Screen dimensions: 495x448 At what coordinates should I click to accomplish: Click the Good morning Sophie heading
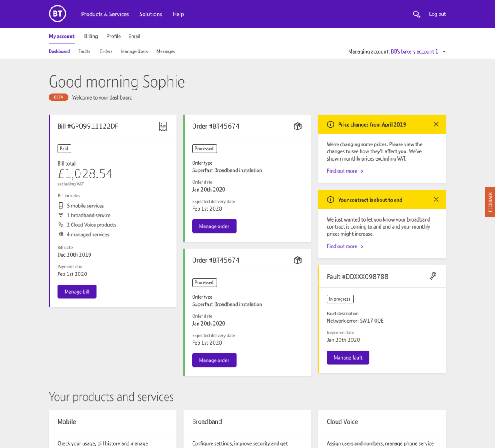[117, 82]
